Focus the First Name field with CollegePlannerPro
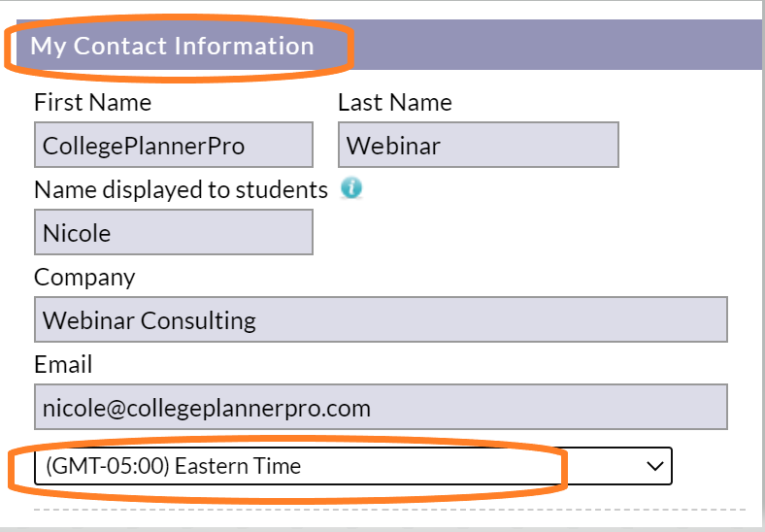The image size is (765, 532). pos(174,145)
